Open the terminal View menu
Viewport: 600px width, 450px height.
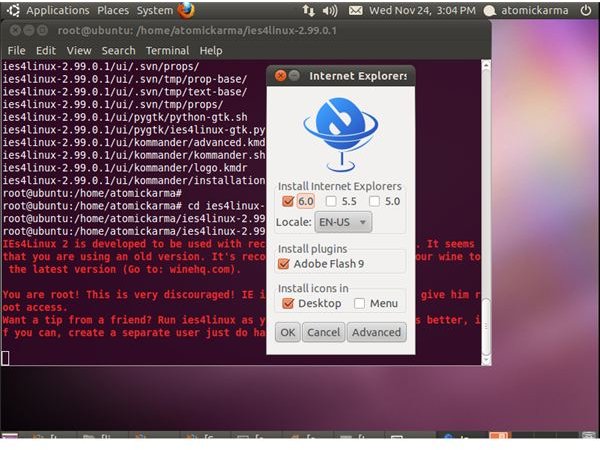[79, 51]
